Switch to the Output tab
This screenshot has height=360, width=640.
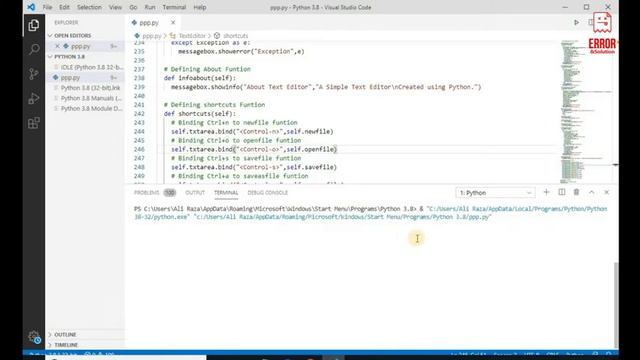[195, 193]
